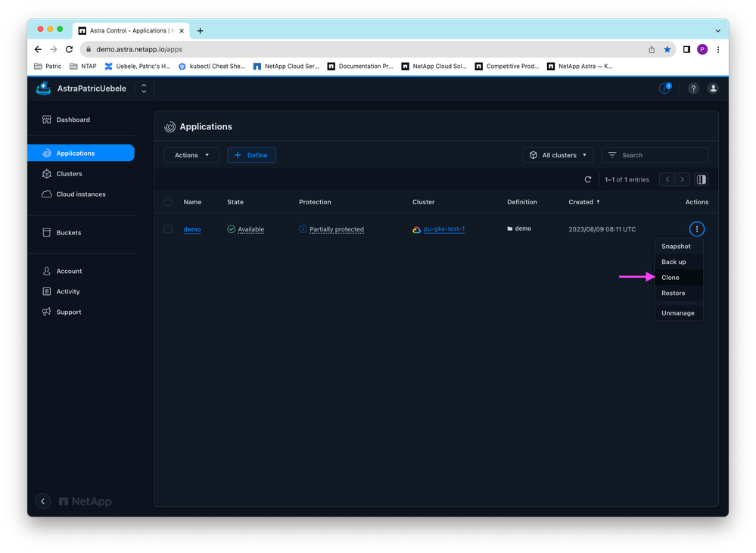Bookmark star icon in address bar
The image size is (756, 553).
[x=667, y=49]
